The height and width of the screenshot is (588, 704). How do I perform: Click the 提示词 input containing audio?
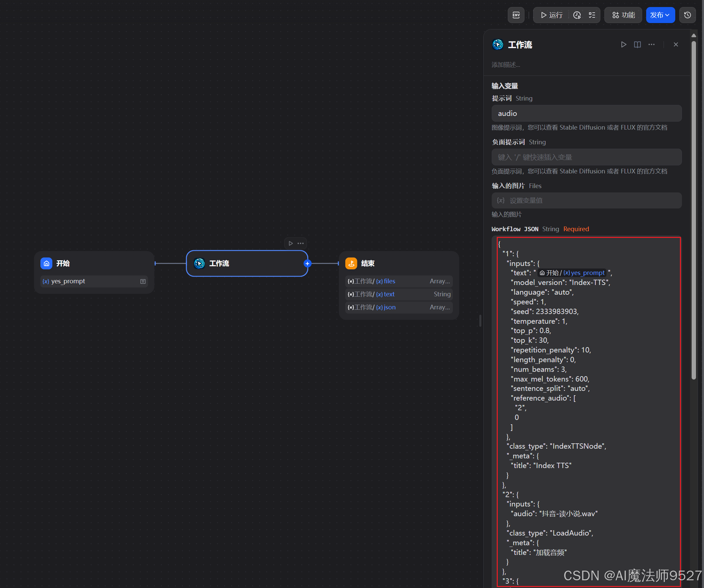(586, 113)
